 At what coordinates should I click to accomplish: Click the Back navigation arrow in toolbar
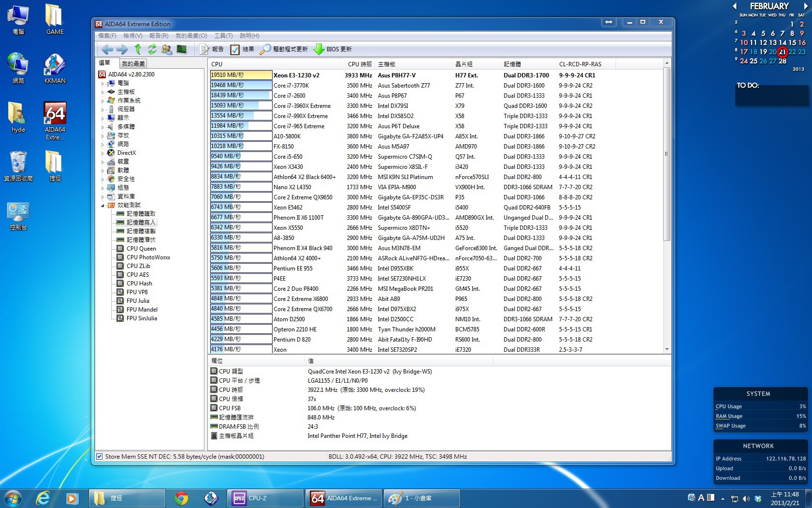[x=107, y=49]
